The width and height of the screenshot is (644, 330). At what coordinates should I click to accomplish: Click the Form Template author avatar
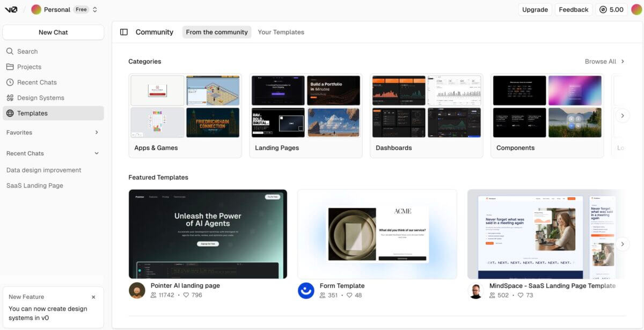pos(306,290)
